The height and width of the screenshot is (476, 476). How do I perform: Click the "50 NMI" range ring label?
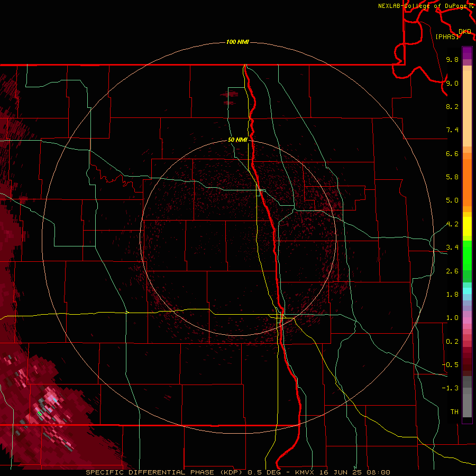237,140
